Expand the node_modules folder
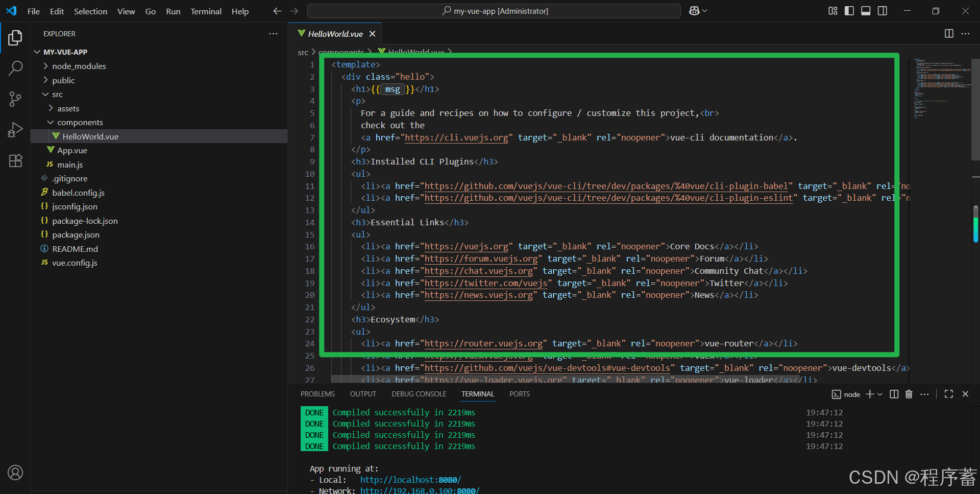 point(46,66)
